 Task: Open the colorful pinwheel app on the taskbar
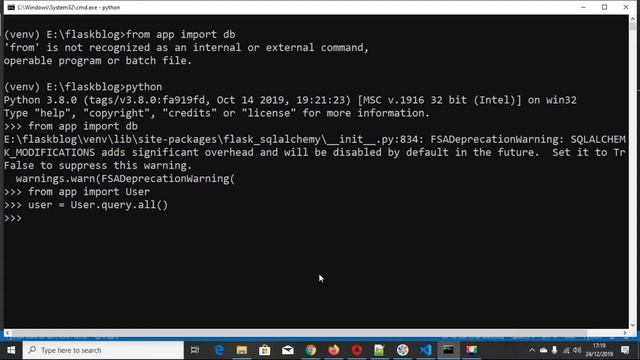tap(402, 350)
